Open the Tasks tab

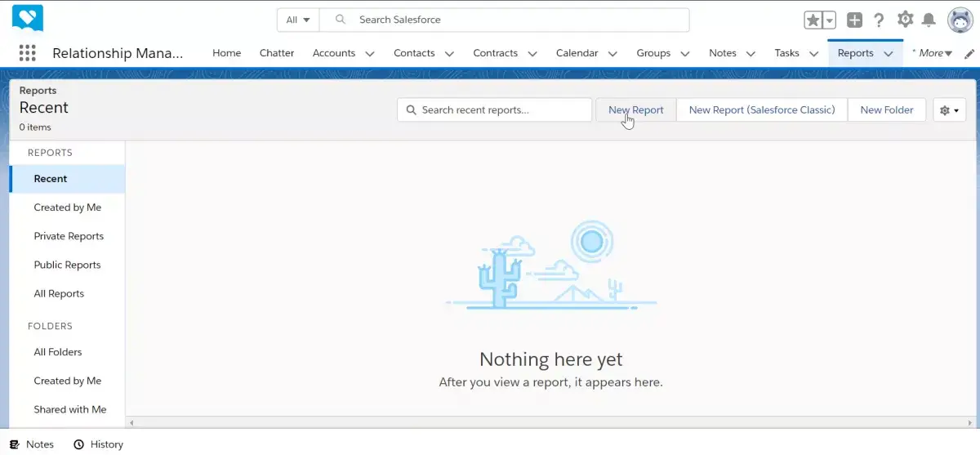coord(787,53)
